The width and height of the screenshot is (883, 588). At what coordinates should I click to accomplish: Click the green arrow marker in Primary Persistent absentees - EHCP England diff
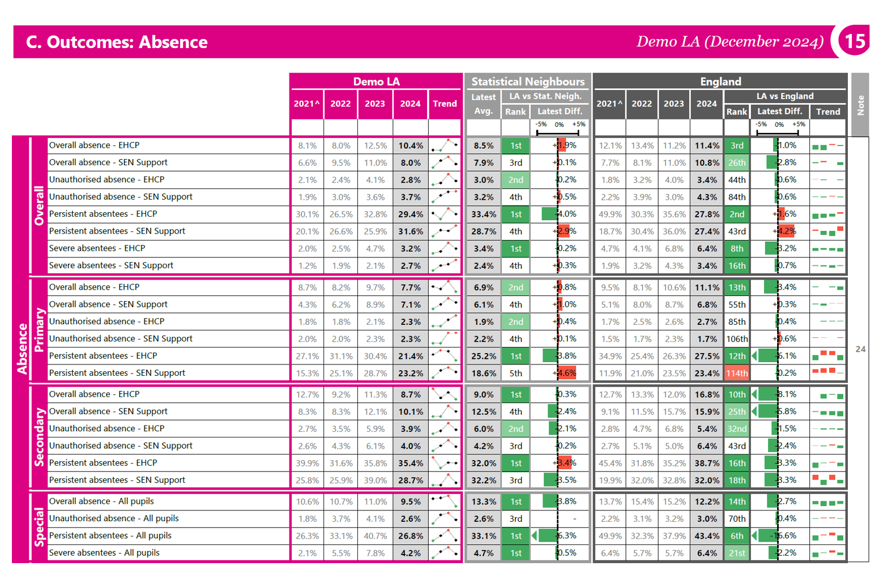coord(754,356)
